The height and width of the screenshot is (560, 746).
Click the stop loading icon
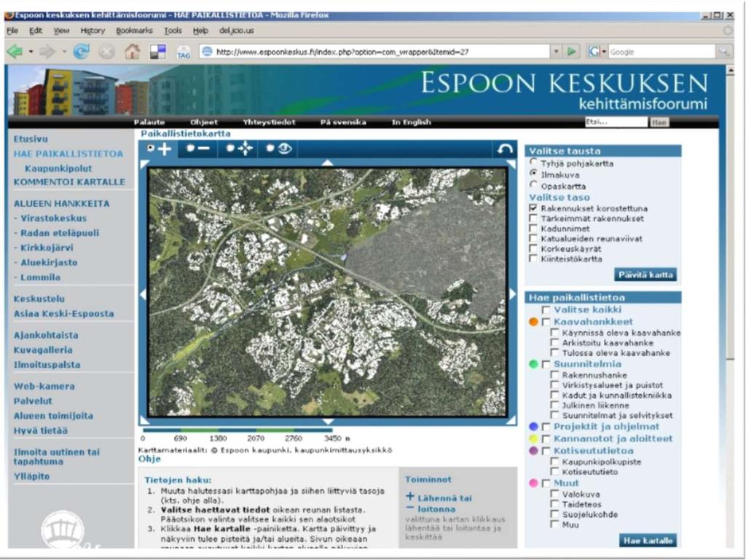pos(106,52)
